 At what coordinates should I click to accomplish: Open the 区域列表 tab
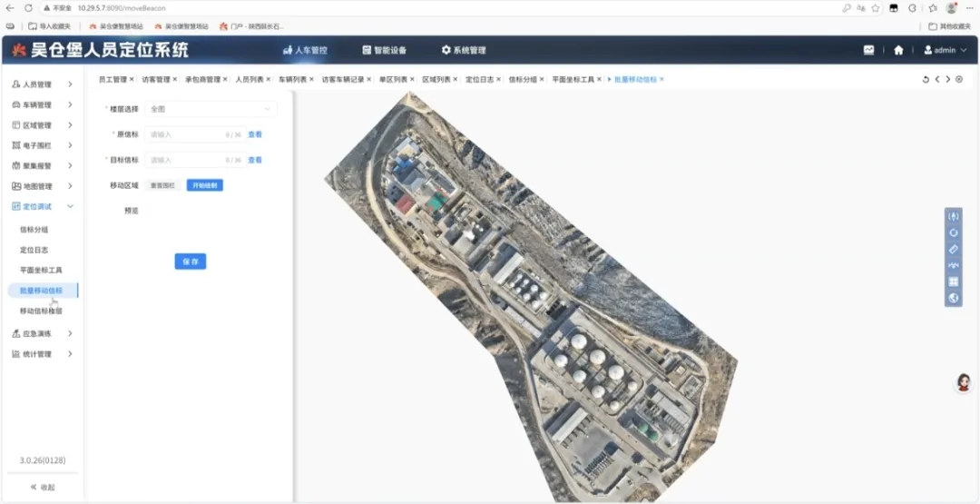pos(436,79)
